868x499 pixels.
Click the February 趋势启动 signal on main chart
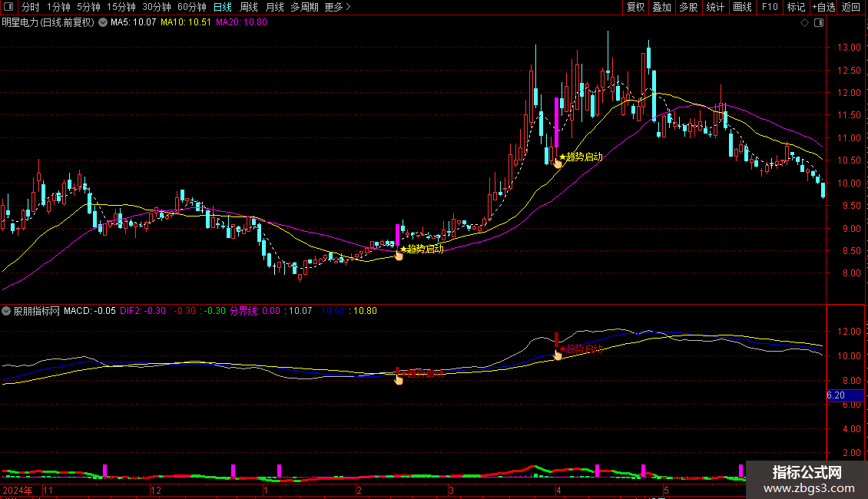click(x=422, y=249)
